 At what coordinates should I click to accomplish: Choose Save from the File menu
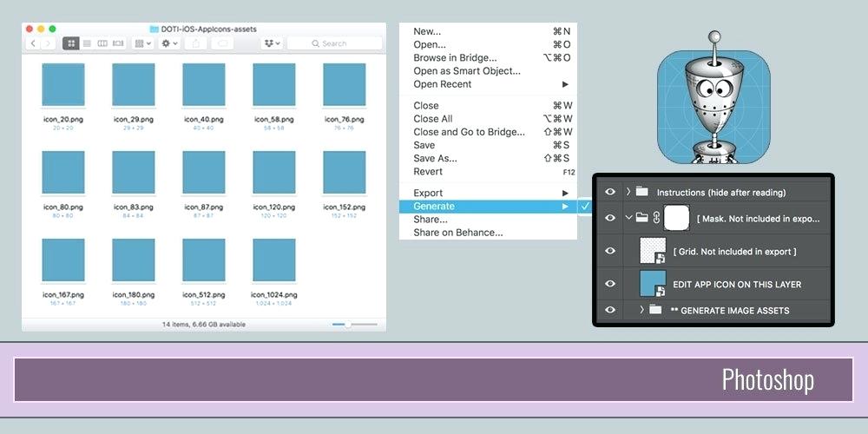(x=488, y=146)
